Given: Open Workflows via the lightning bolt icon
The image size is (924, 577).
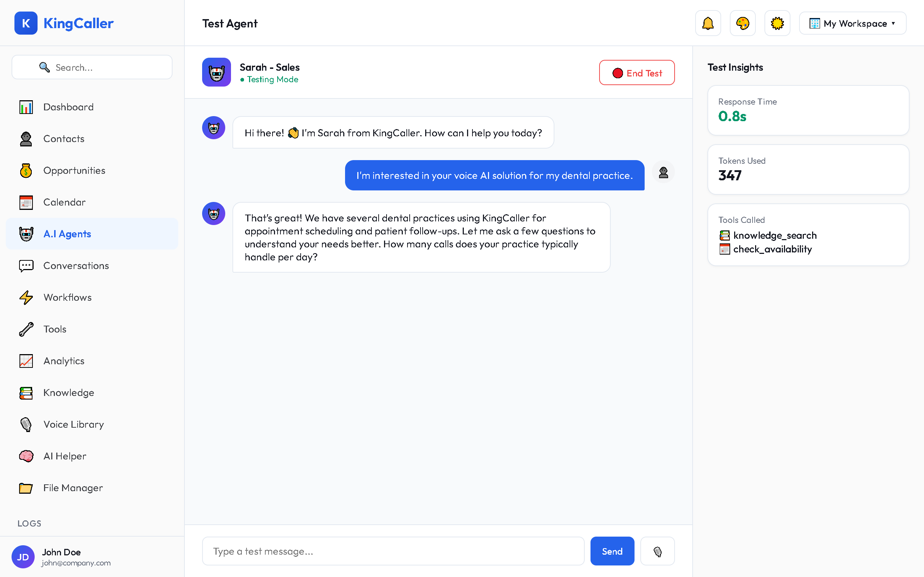Looking at the screenshot, I should coord(26,297).
